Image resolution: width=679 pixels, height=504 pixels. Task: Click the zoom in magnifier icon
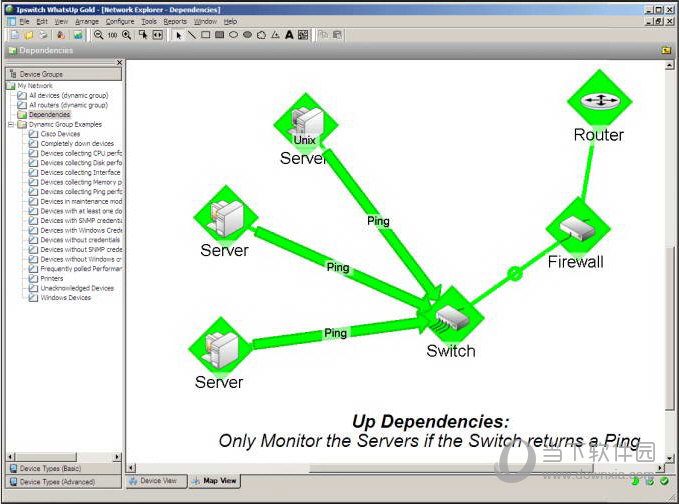coord(126,35)
